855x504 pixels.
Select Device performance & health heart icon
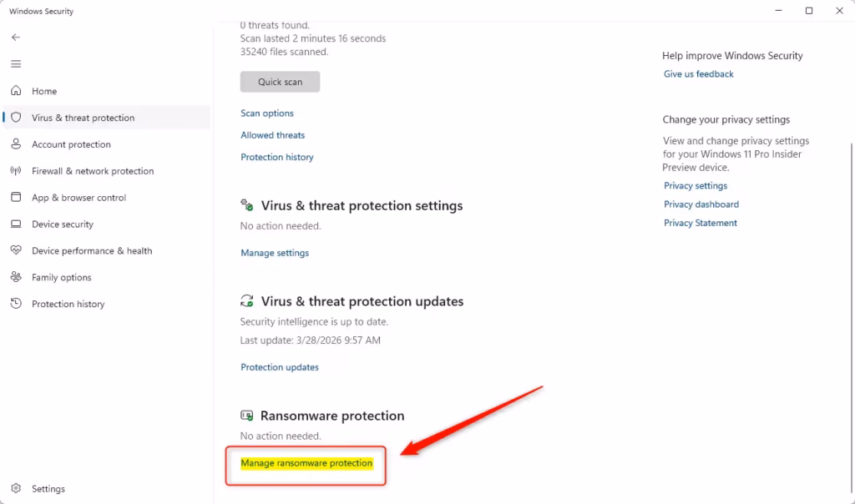pyautogui.click(x=16, y=251)
